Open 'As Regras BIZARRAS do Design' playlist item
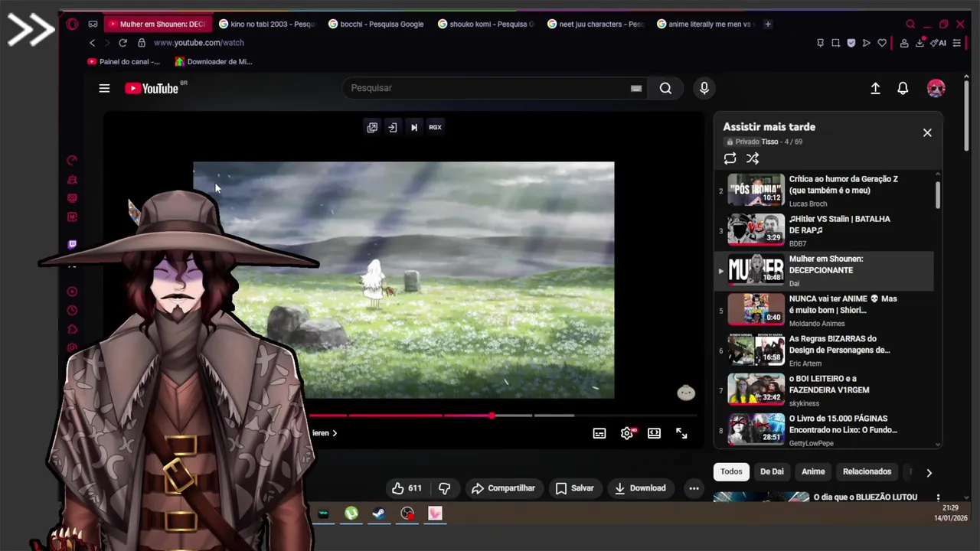980x551 pixels. tap(824, 350)
